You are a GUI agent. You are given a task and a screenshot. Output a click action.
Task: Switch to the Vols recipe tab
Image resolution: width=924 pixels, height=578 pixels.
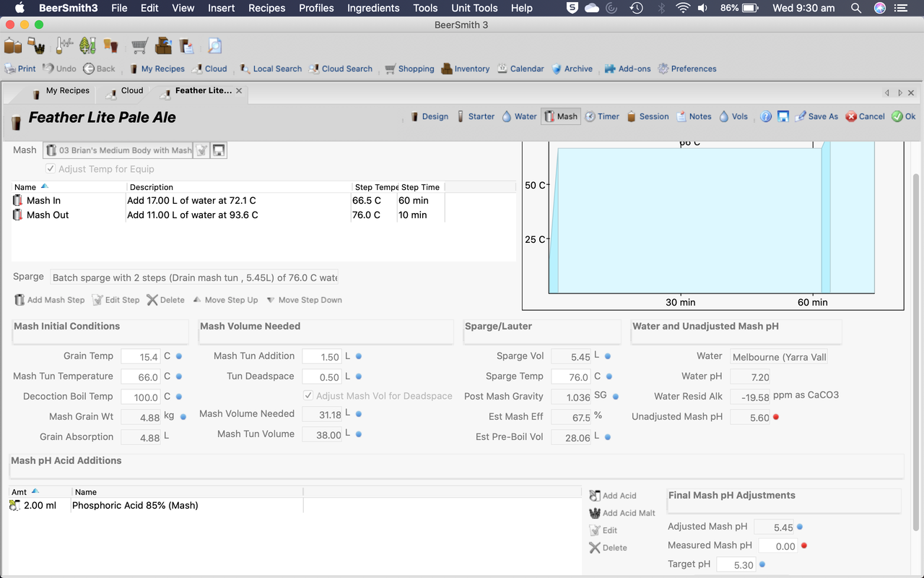[x=733, y=116]
